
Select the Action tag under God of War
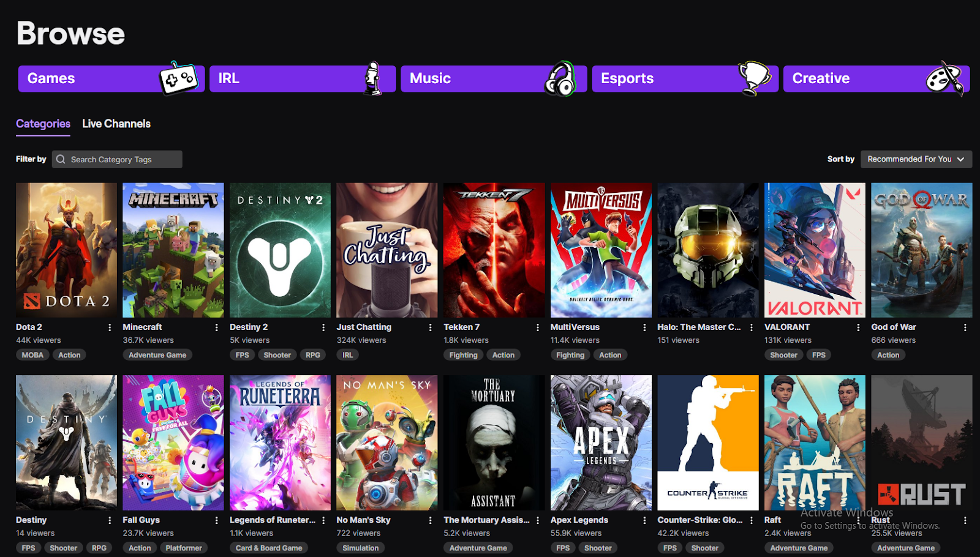(888, 355)
